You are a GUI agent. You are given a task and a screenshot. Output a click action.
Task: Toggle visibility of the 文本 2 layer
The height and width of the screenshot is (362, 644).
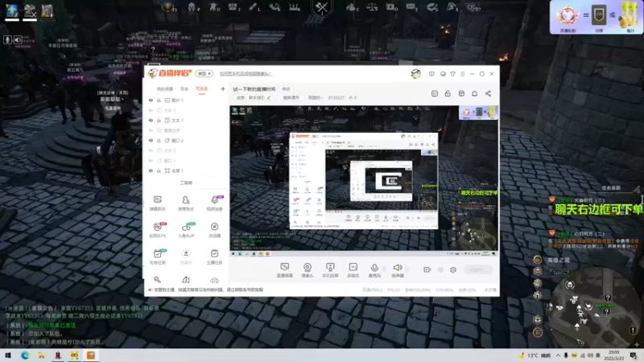click(151, 150)
